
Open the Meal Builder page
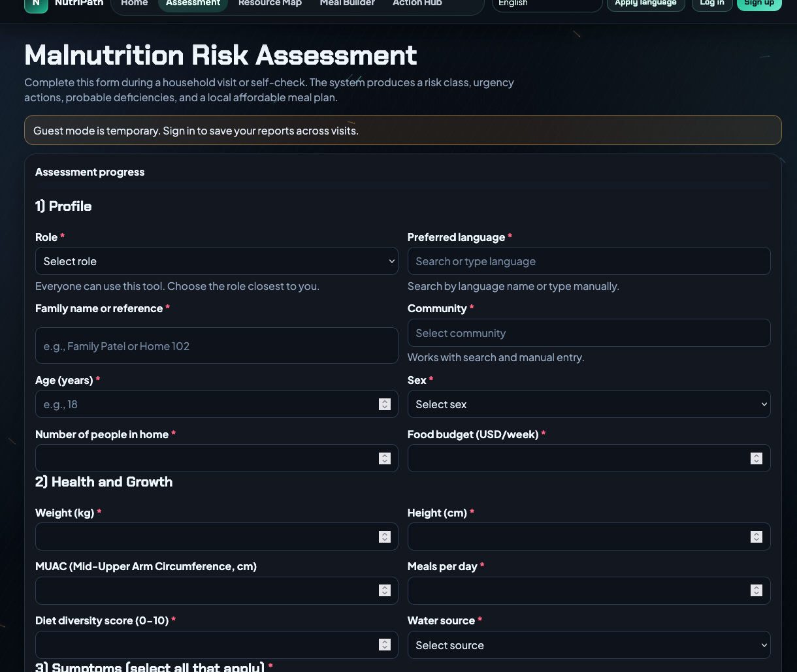[x=347, y=4]
